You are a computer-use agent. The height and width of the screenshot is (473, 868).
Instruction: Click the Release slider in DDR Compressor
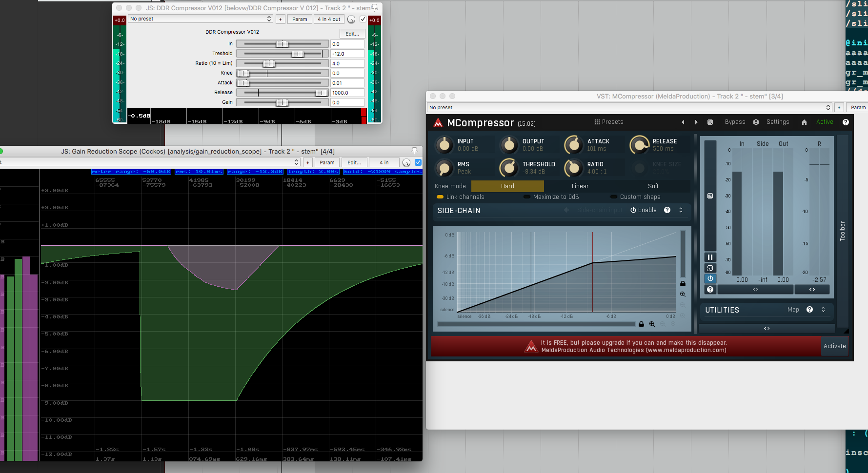point(283,93)
